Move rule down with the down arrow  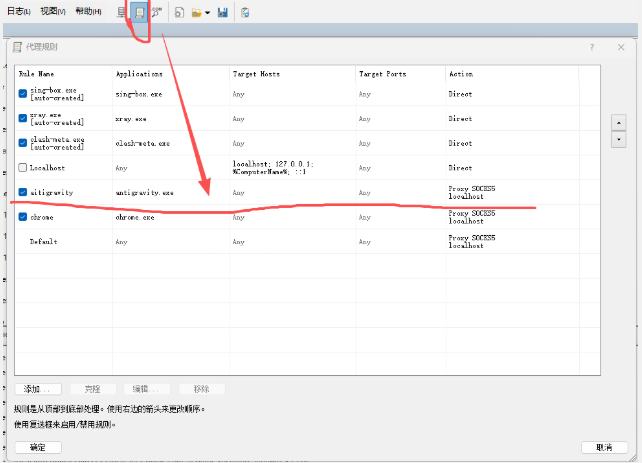[618, 140]
